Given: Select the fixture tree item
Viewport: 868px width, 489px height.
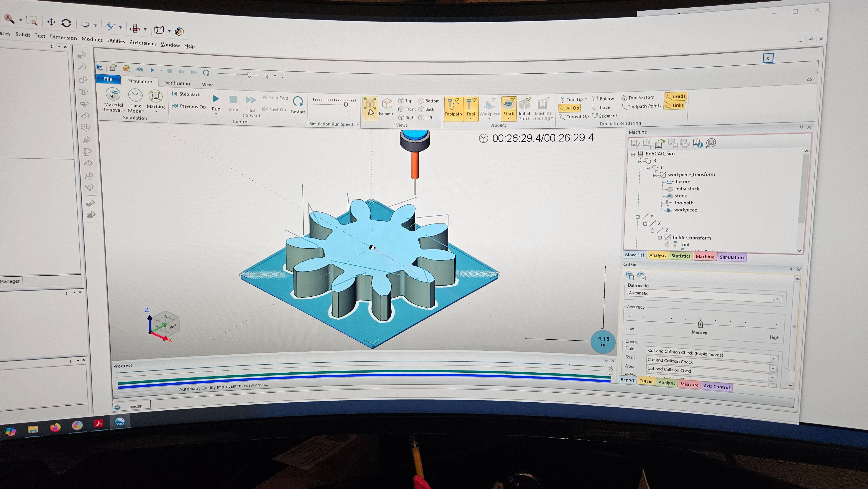Looking at the screenshot, I should (x=678, y=182).
